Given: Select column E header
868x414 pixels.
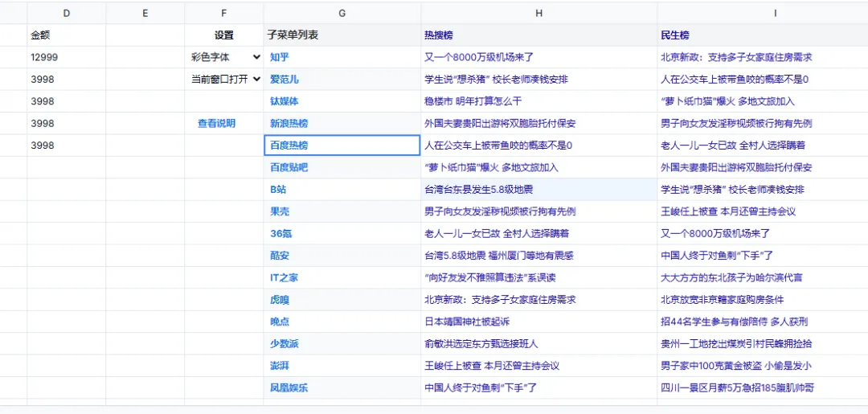Looking at the screenshot, I should click(x=145, y=14).
